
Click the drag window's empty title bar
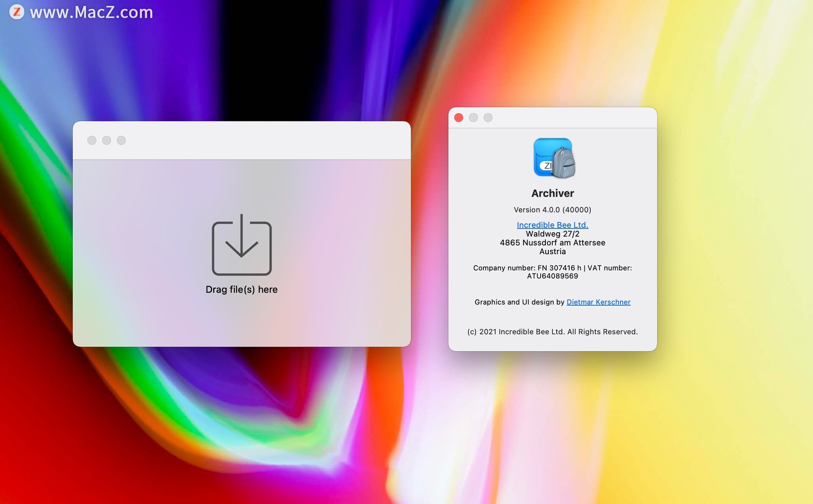pyautogui.click(x=263, y=140)
